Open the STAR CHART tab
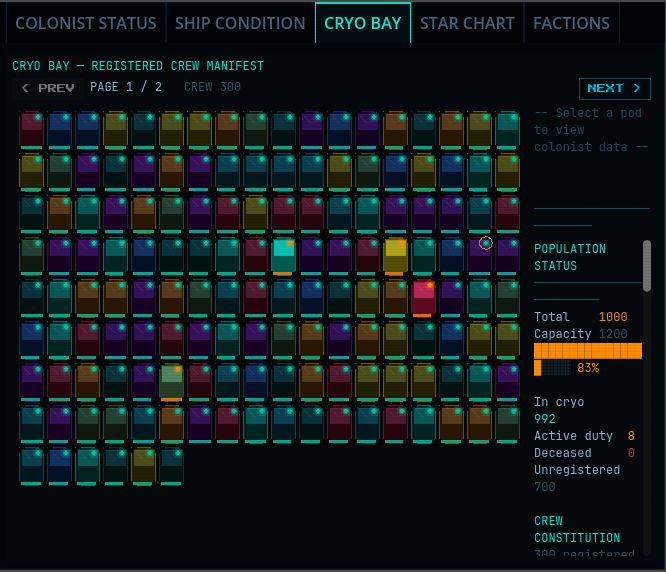The width and height of the screenshot is (666, 572). (x=467, y=23)
